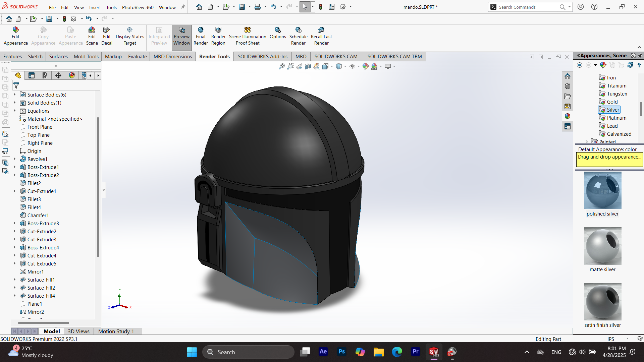Viewport: 644px width, 362px height.
Task: Open Motion Study 1 tab
Action: click(116, 331)
